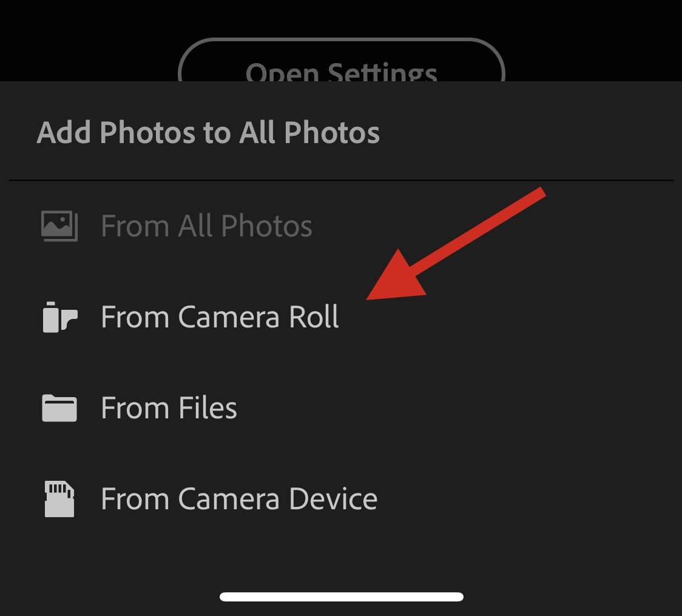This screenshot has width=682, height=616.
Task: Select the From Camera Roll option
Action: (x=220, y=317)
